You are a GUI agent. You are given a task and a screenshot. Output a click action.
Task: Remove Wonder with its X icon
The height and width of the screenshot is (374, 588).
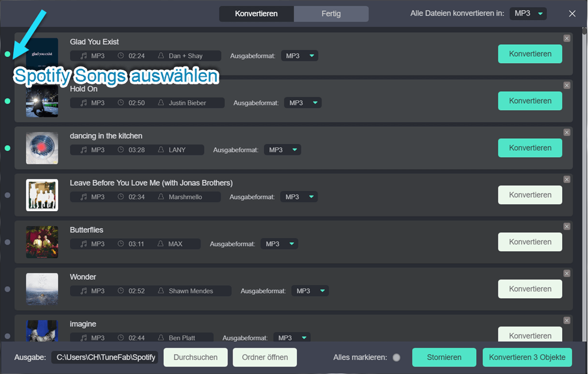coord(567,274)
